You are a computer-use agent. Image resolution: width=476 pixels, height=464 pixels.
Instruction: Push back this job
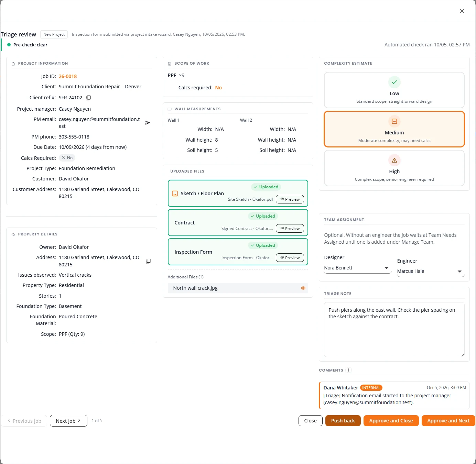tap(343, 421)
